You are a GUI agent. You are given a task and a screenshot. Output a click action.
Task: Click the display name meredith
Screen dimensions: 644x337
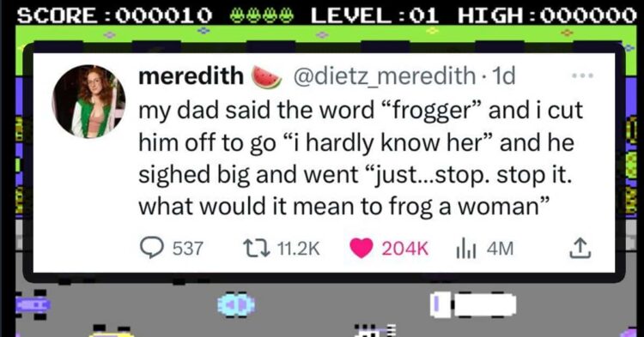tap(191, 75)
